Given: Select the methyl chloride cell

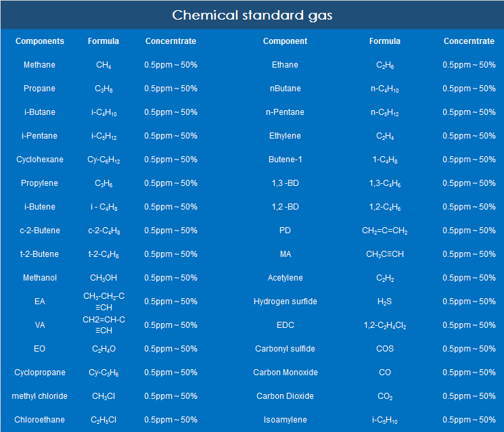Looking at the screenshot, I should 40,396.
